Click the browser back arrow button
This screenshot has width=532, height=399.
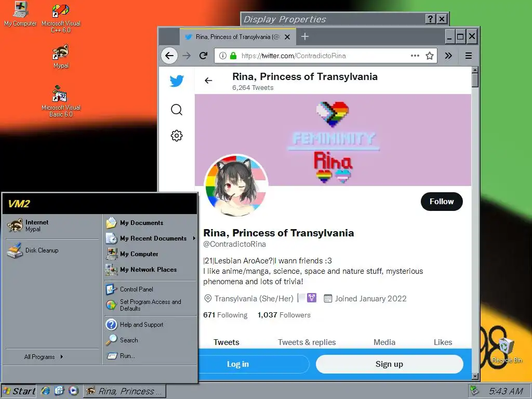pyautogui.click(x=169, y=56)
